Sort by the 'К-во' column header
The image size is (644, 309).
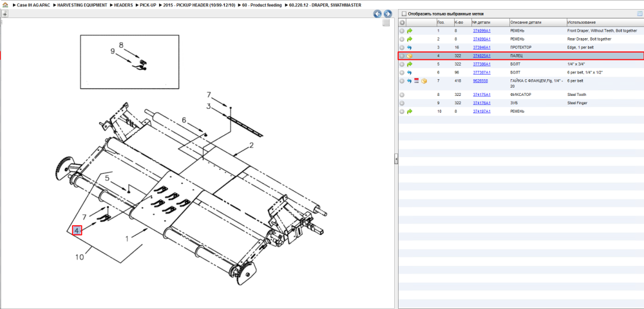[462, 23]
